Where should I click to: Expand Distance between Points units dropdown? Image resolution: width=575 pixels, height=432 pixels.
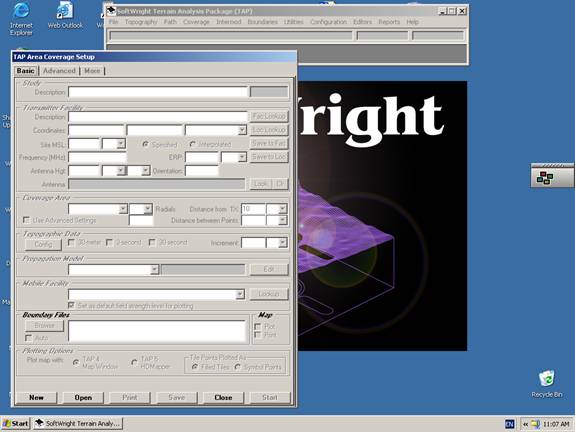click(282, 220)
